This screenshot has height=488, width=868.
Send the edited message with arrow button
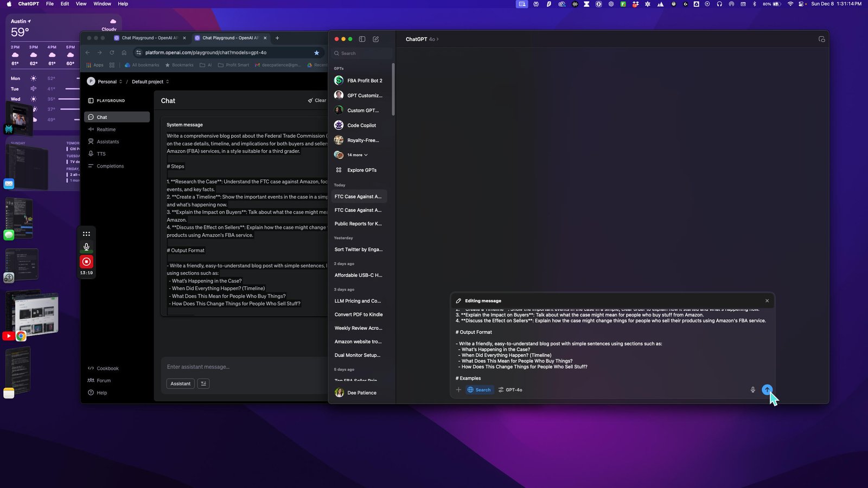tap(767, 390)
